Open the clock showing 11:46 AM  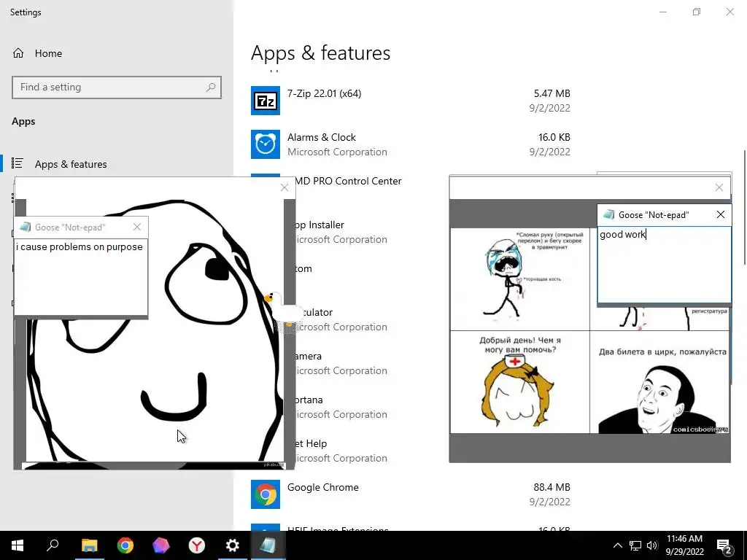(684, 545)
